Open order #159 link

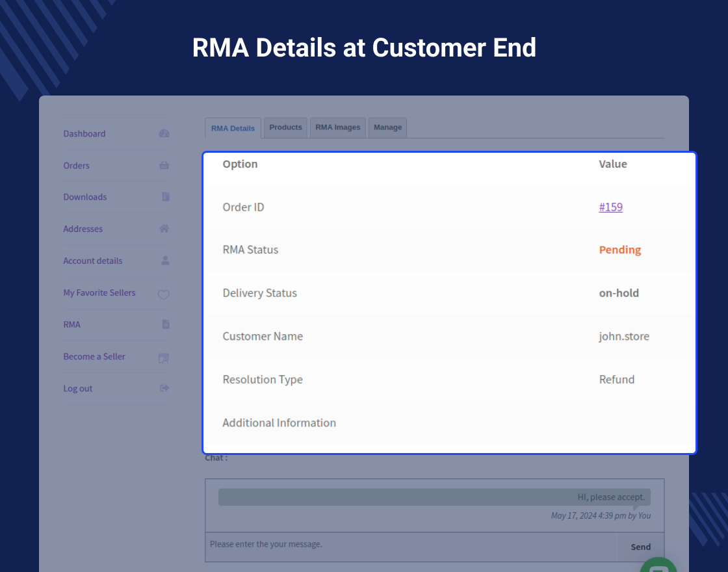[610, 207]
